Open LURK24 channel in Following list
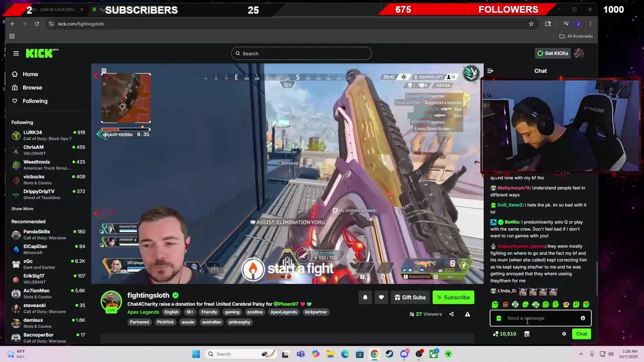644x362 pixels. (48, 136)
